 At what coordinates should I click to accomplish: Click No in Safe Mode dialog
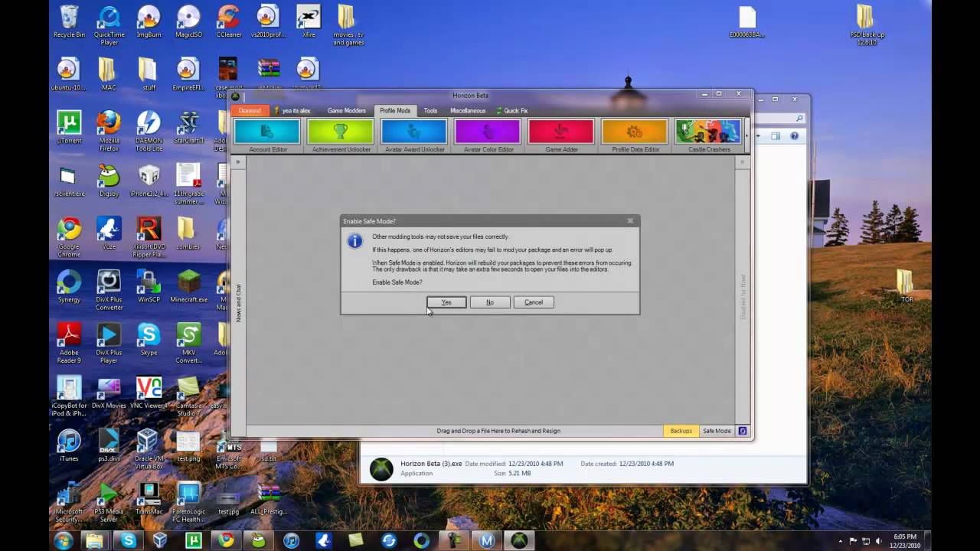[x=490, y=302]
